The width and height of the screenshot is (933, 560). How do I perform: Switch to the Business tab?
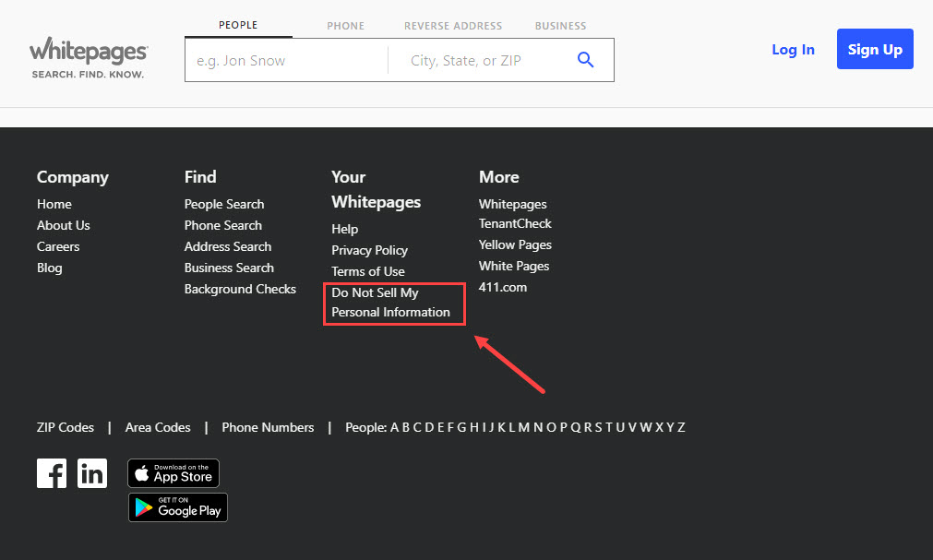[x=560, y=26]
